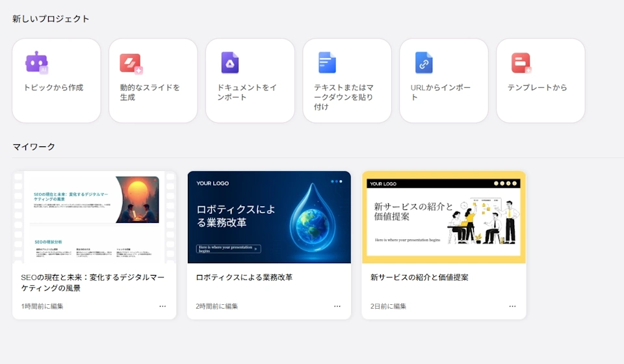Viewport: 624px width, 364px height.
Task: Click the title 新サービスの紹介と価値提案 below thumbnail
Action: pos(419,278)
